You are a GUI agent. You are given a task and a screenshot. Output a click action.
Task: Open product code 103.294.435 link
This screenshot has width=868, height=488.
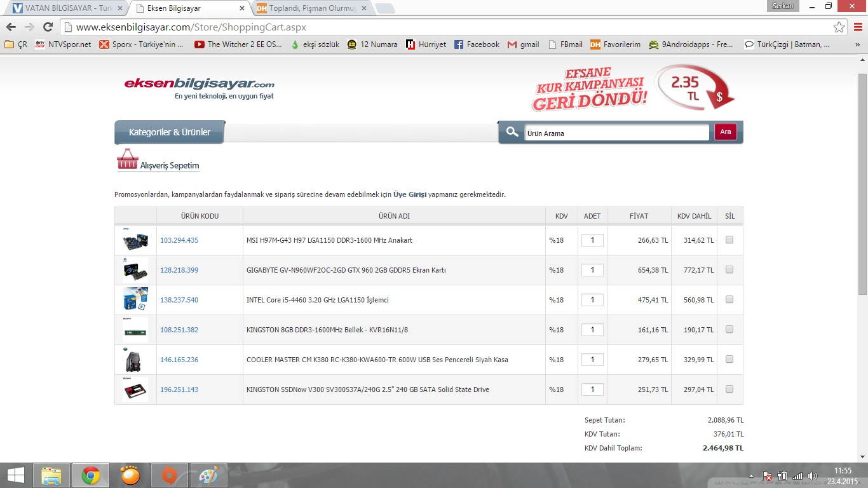pyautogui.click(x=179, y=240)
